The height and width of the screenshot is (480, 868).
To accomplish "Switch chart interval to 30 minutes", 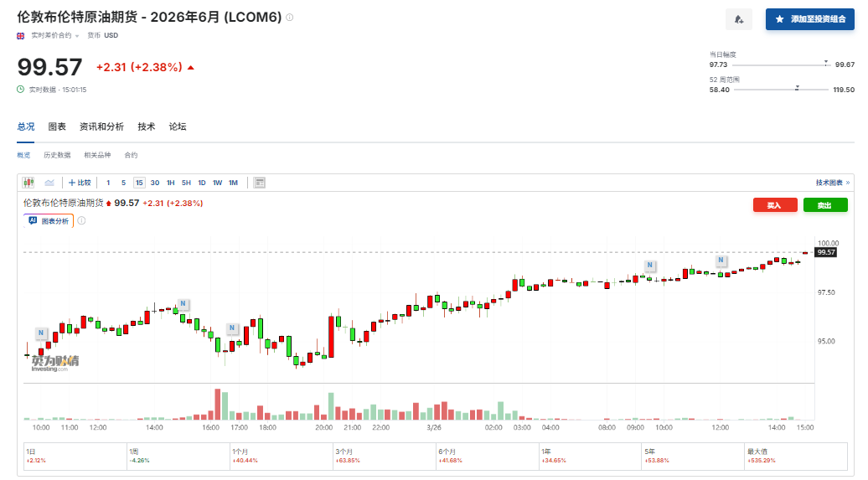I will pos(155,183).
